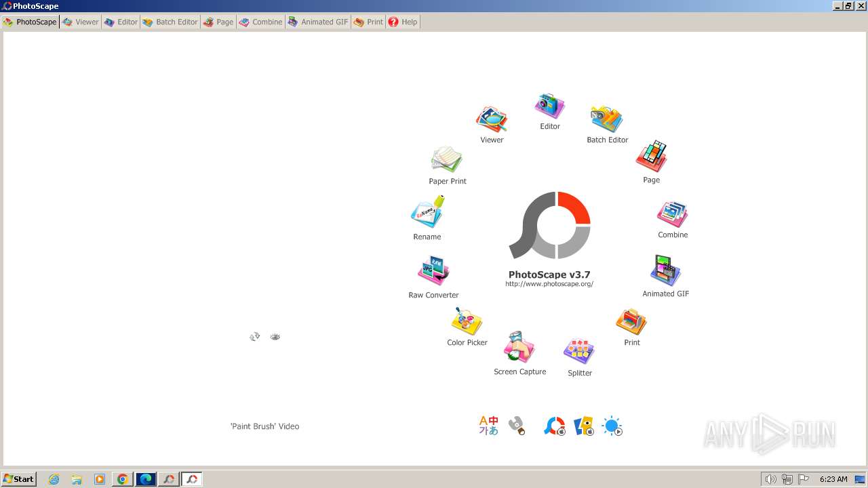Switch to the Combine tab
The width and height of the screenshot is (868, 488).
(x=261, y=22)
